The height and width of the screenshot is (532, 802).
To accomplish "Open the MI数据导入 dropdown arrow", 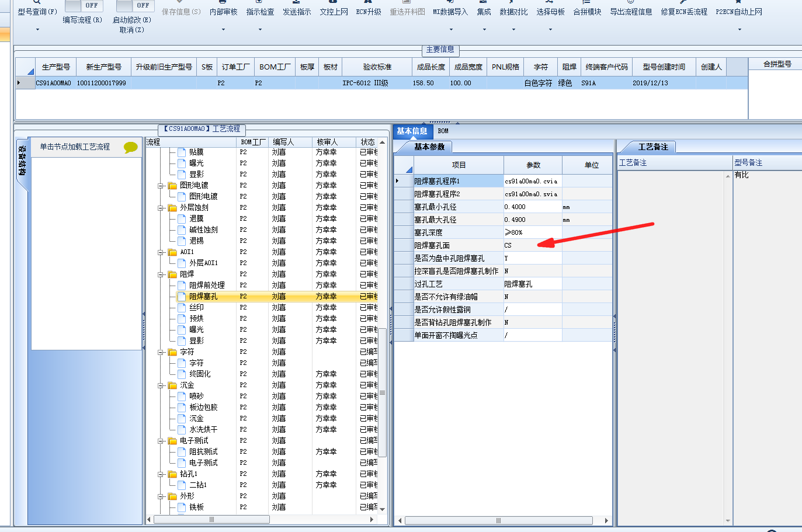I will coord(450,29).
